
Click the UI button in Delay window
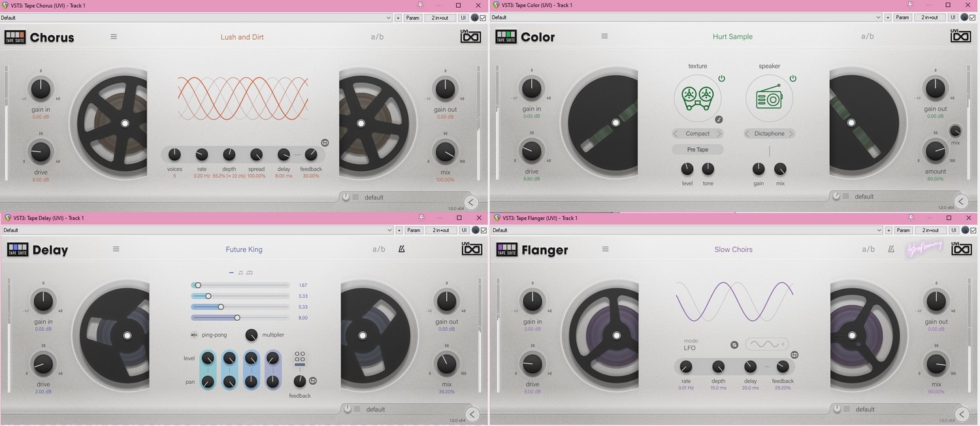tap(465, 230)
